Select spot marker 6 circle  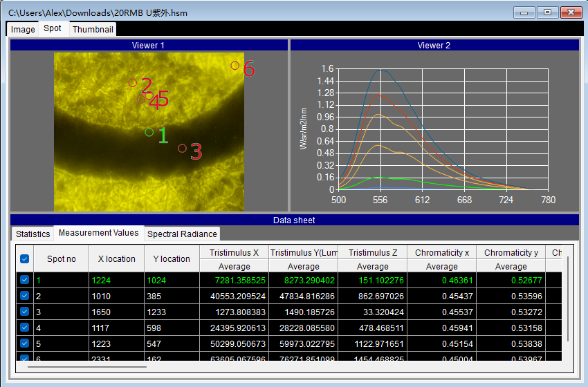[235, 66]
